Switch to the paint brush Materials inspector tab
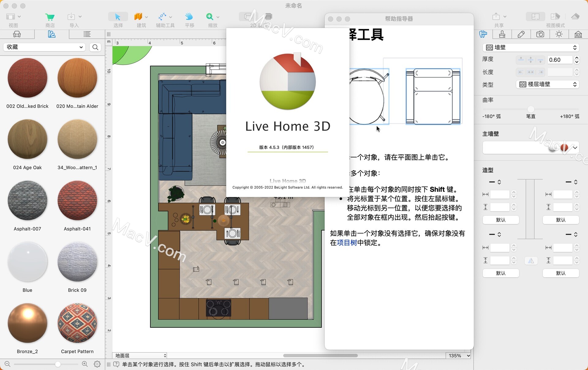Screen dimensions: 588x370 coord(502,34)
